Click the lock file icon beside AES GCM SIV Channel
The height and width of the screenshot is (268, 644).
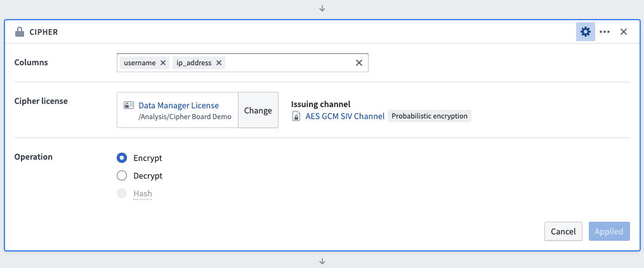point(296,116)
